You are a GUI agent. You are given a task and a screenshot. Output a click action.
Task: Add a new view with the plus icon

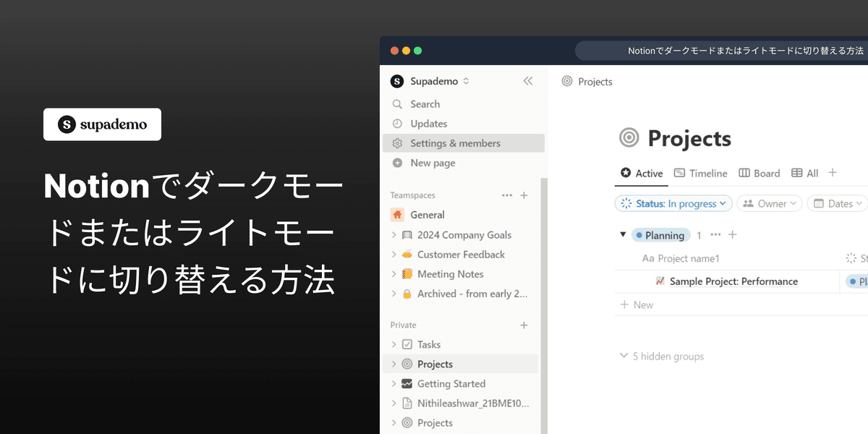click(x=833, y=173)
